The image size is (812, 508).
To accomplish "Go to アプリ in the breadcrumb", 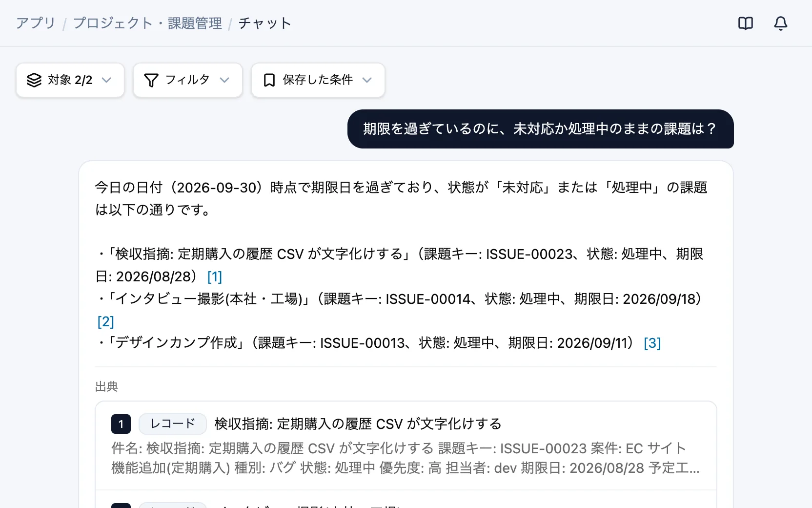I will click(x=36, y=23).
